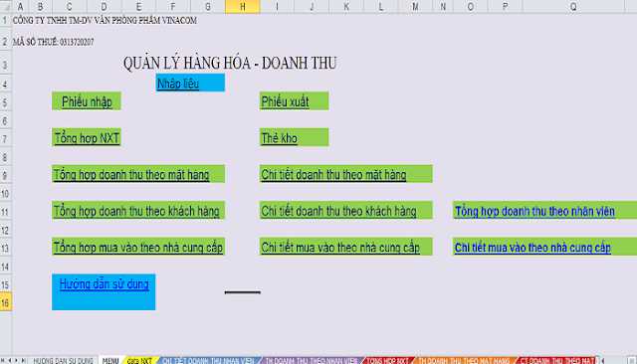Screen dimensions: 637x364
Task: Select the MENU sheet tab
Action: pyautogui.click(x=110, y=360)
